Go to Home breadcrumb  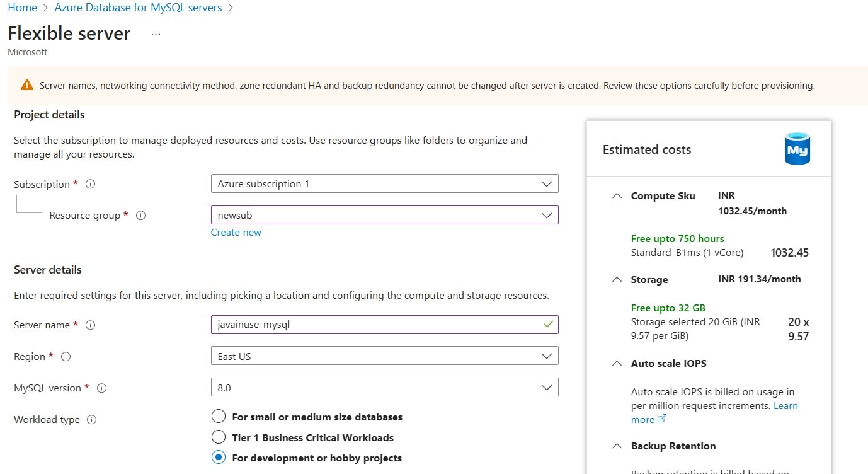click(23, 8)
